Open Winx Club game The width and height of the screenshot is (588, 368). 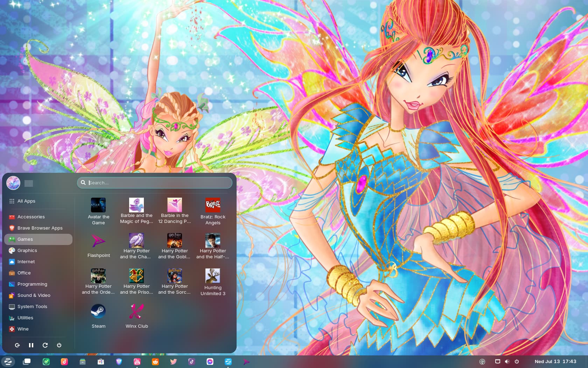[x=136, y=316]
